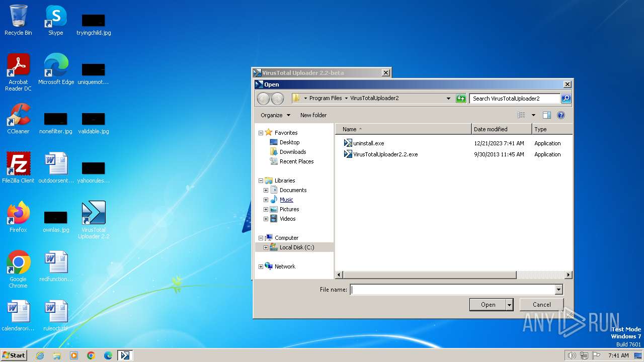
Task: Select Favorites in navigation pane
Action: point(286,133)
